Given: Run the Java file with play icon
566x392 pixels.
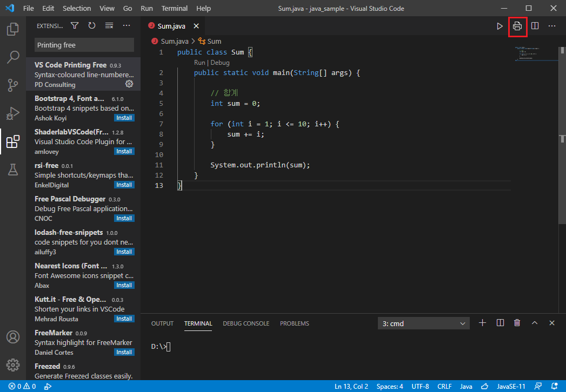Looking at the screenshot, I should tap(500, 26).
